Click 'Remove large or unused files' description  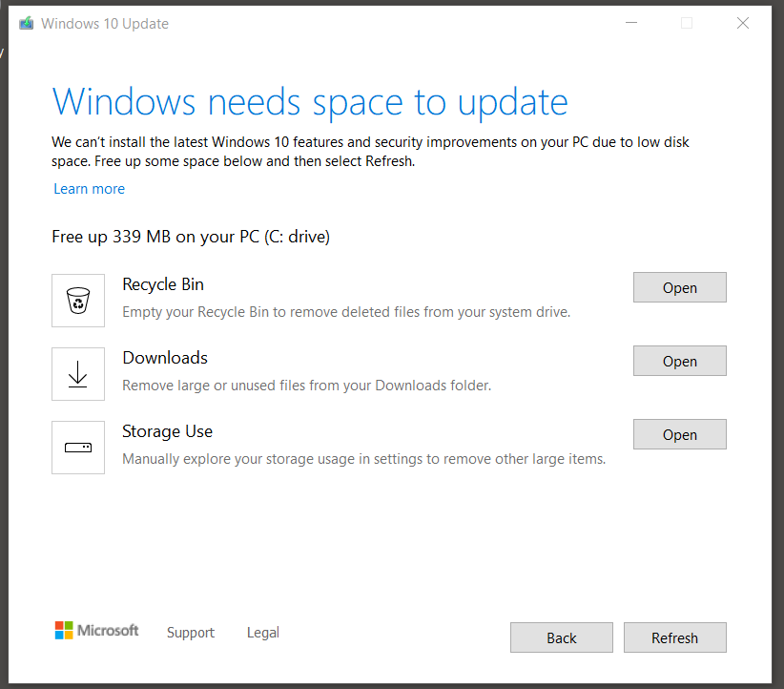pos(307,386)
